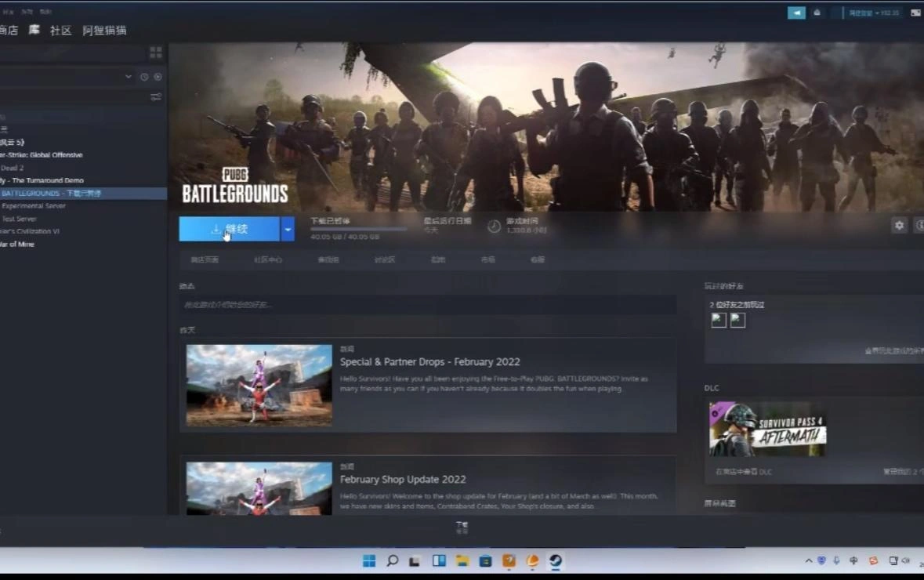Click the screenshot/VR icon at top right

point(915,13)
